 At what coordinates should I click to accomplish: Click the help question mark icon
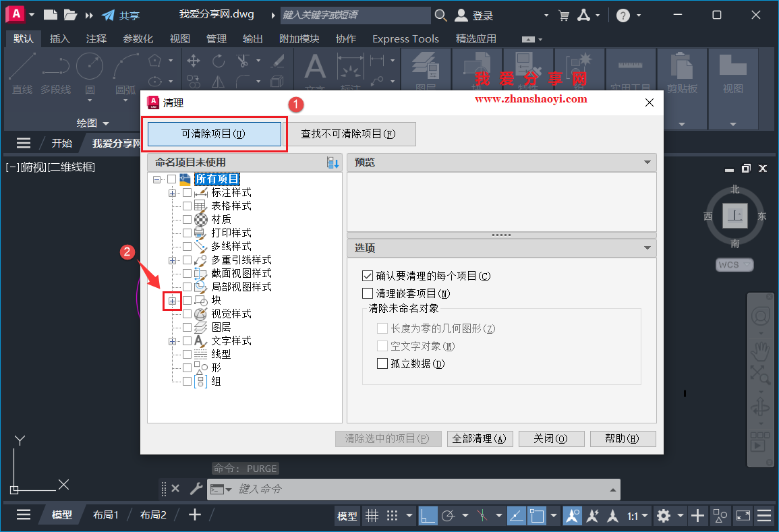coord(623,16)
